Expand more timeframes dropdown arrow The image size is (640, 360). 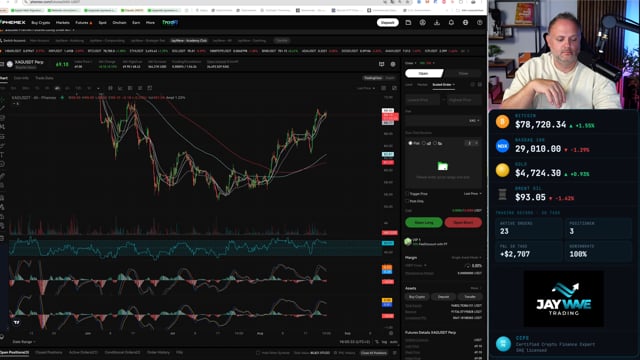pyautogui.click(x=98, y=88)
